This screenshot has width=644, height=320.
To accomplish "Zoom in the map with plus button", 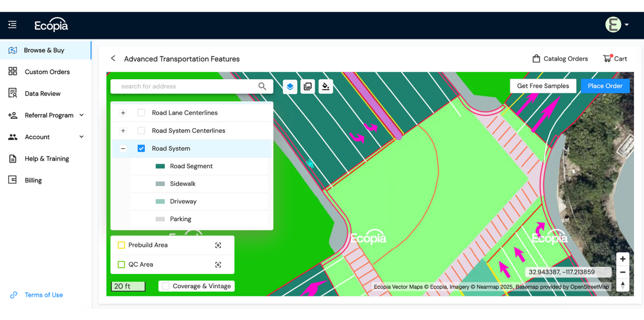I will (x=623, y=259).
